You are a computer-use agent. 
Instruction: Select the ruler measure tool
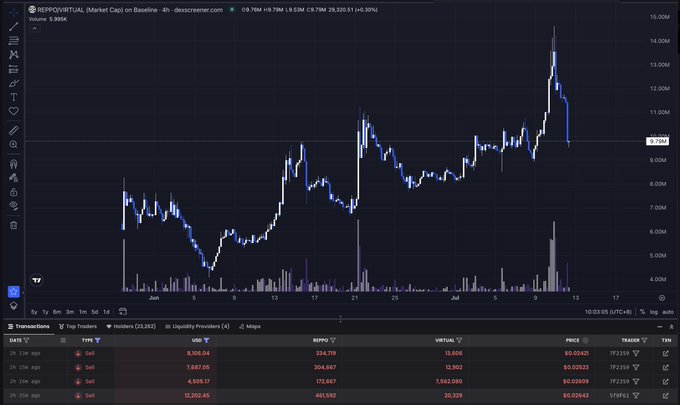pos(13,130)
